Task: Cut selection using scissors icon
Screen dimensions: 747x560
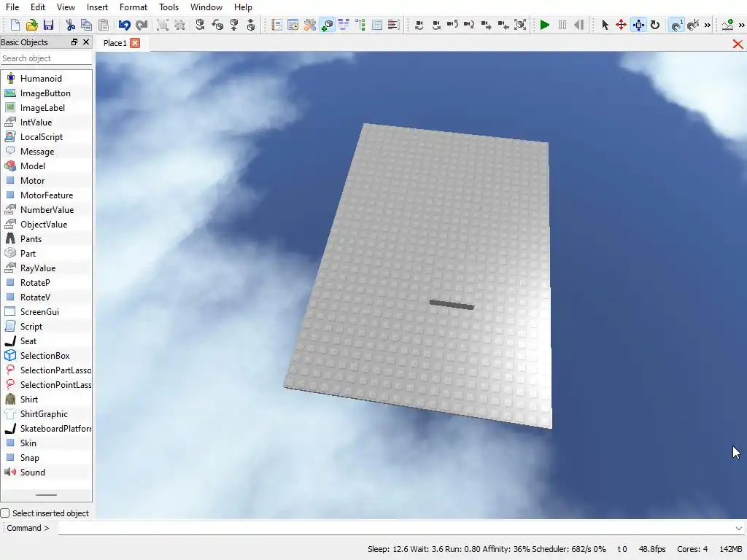Action: click(x=70, y=25)
